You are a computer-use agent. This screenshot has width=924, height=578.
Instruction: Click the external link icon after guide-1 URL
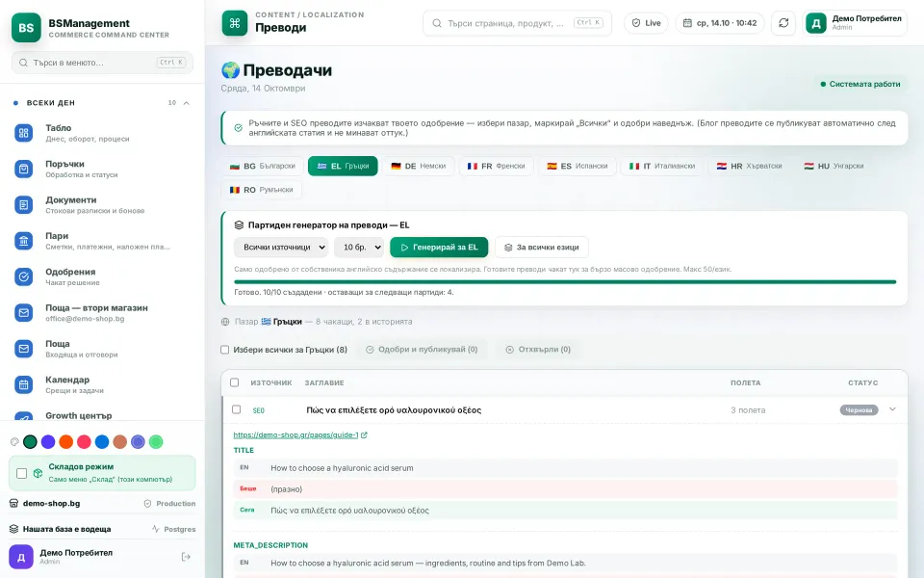[x=364, y=435]
